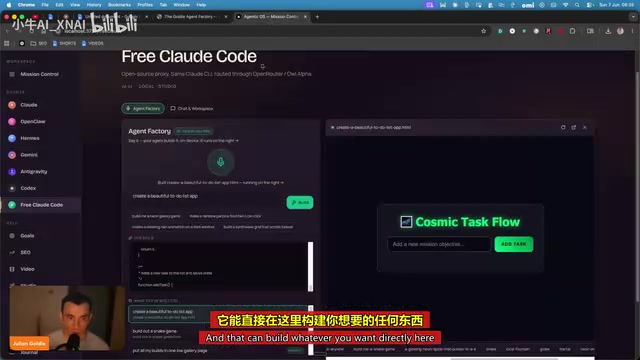Open the SHORTS bookmark

click(x=64, y=43)
